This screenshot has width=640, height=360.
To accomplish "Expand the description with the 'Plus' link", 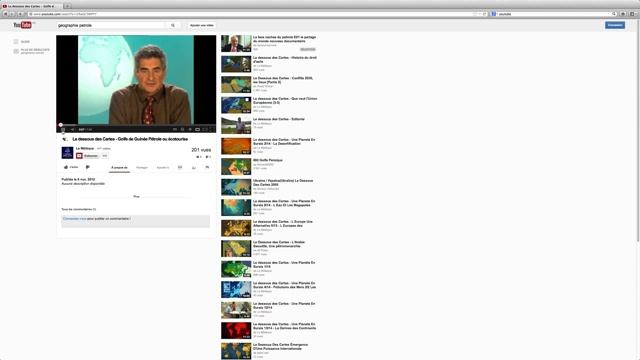I will point(136,197).
